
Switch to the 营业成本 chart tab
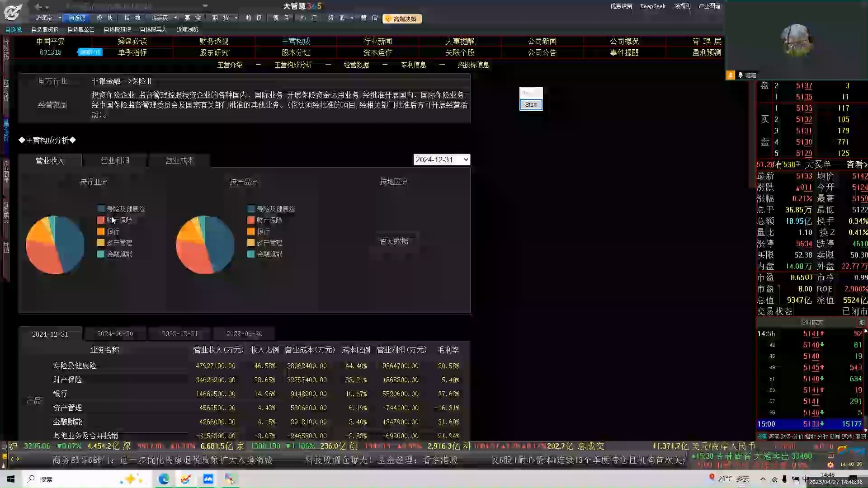[x=179, y=160]
